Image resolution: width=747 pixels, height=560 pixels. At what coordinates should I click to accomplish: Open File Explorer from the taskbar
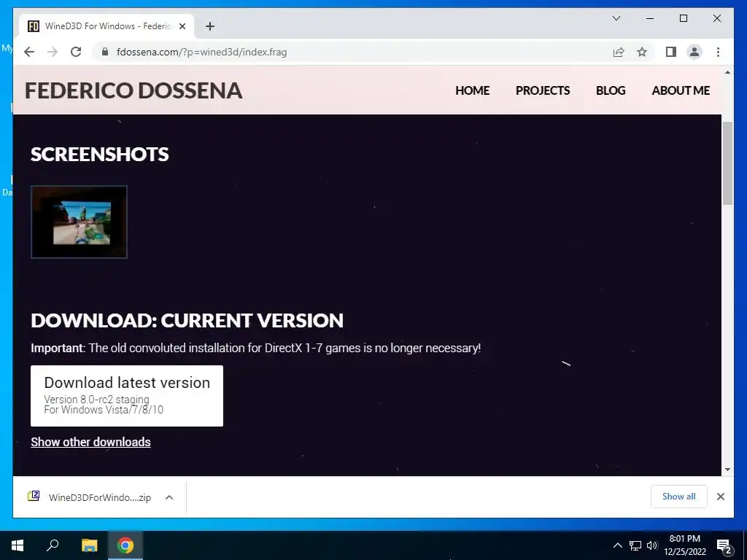coord(89,545)
